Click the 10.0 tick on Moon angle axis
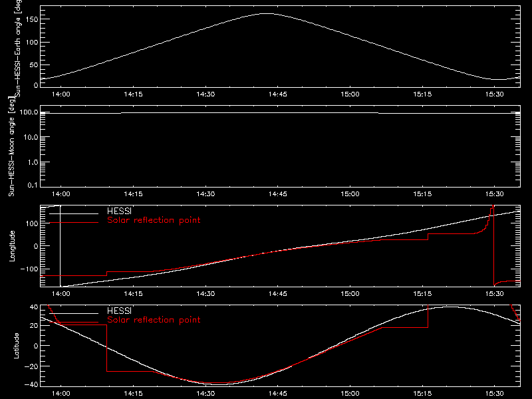 31,137
